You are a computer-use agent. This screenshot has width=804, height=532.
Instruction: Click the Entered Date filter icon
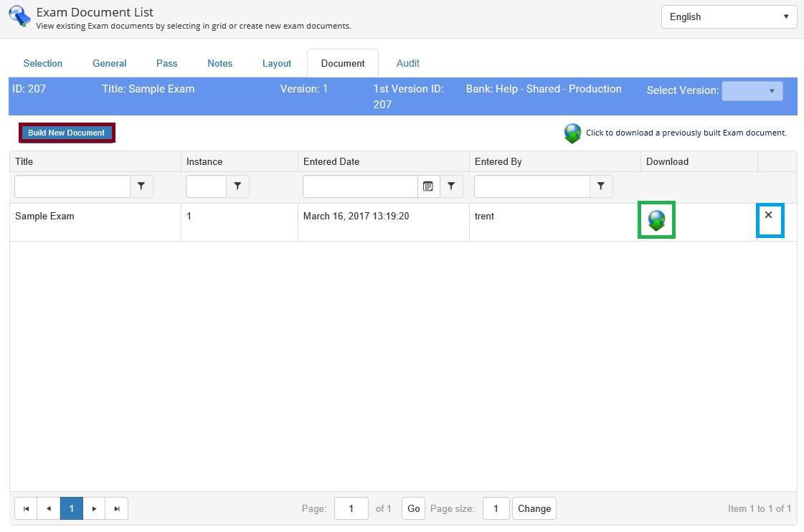pos(451,186)
